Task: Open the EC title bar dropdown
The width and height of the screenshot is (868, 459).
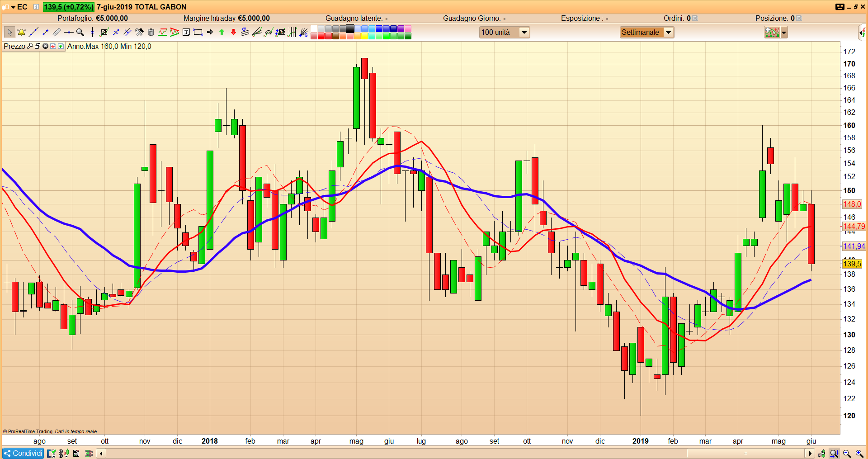Action: pos(13,7)
